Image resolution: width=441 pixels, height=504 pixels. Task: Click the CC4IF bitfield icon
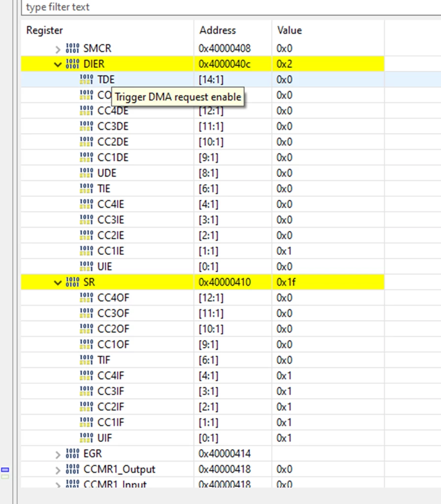pyautogui.click(x=87, y=376)
